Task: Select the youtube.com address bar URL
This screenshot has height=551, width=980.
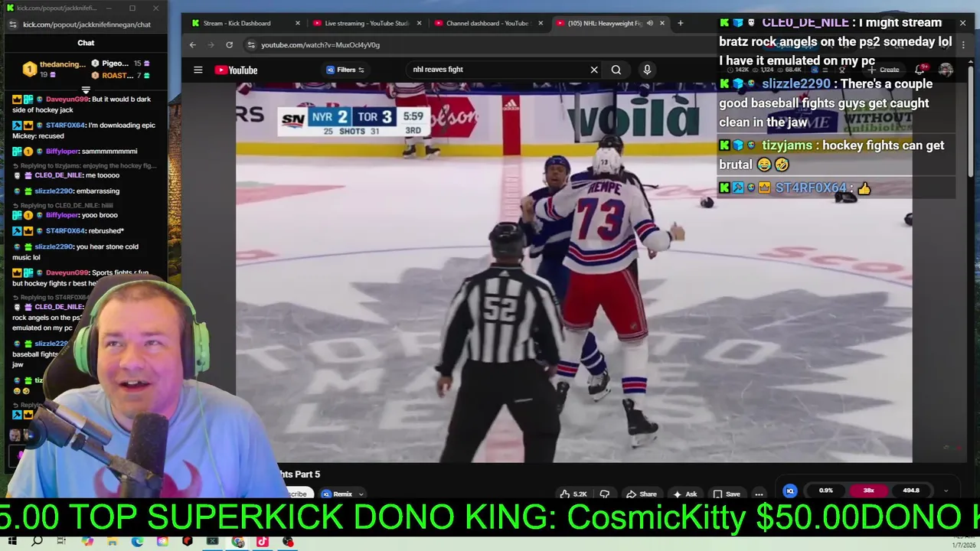Action: point(320,45)
